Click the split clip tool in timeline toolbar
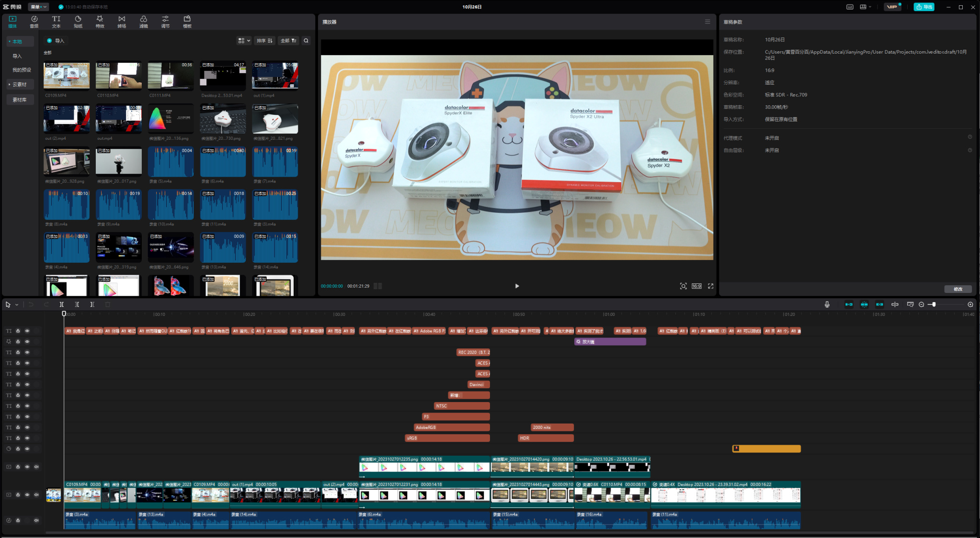This screenshot has height=538, width=980. [62, 304]
